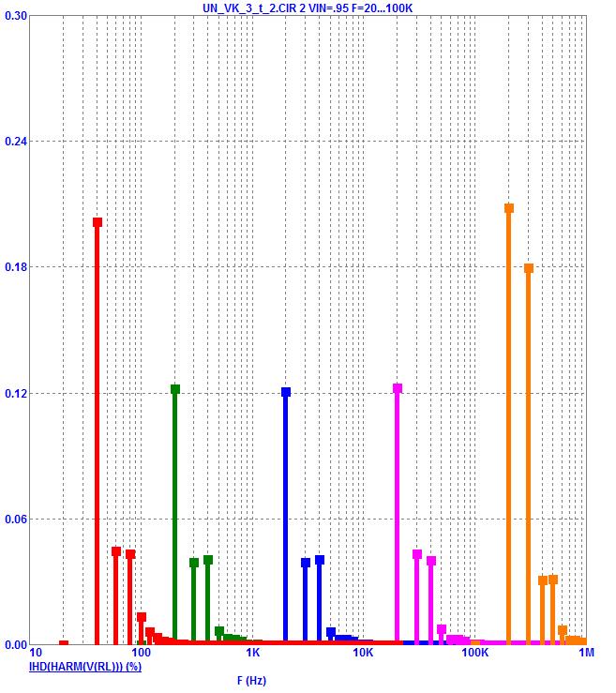Image resolution: width=616 pixels, height=693 pixels.
Task: Select the tallest green harmonic marker
Action: (x=175, y=389)
